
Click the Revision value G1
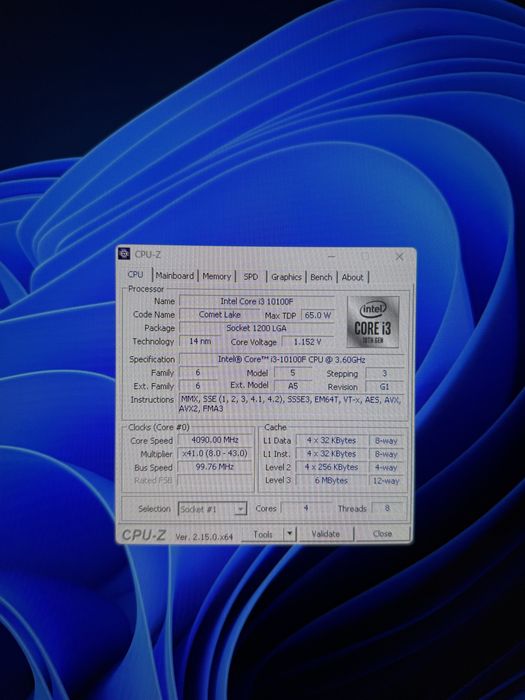[384, 387]
